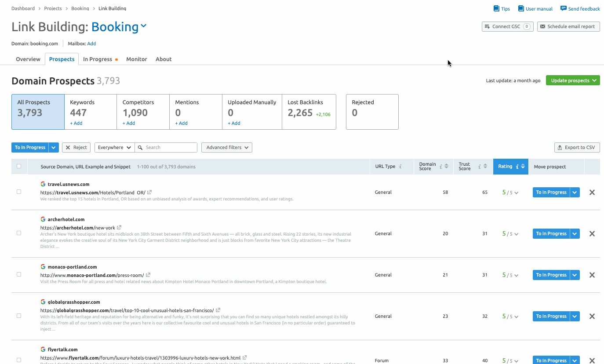Remove monaco-portland.com prospect with X
The width and height of the screenshot is (604, 364).
(592, 275)
